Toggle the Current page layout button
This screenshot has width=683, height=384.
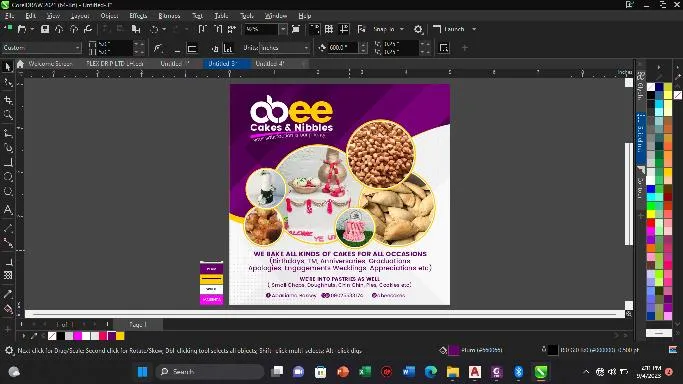(228, 48)
